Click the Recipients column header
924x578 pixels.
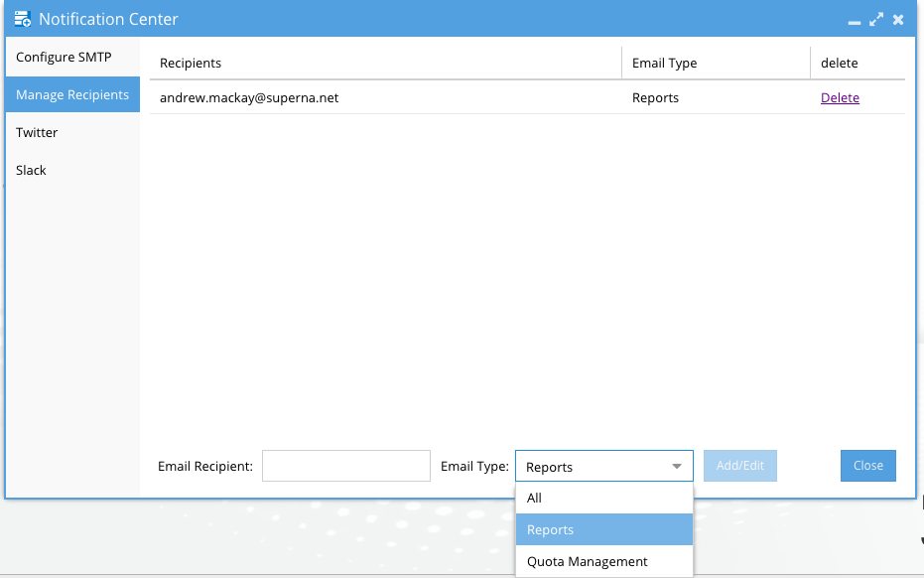tap(191, 64)
